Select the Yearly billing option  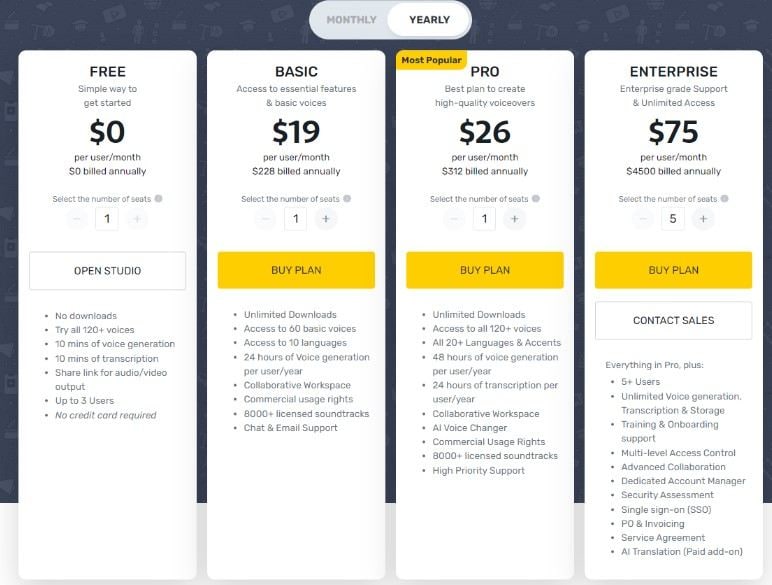click(429, 20)
